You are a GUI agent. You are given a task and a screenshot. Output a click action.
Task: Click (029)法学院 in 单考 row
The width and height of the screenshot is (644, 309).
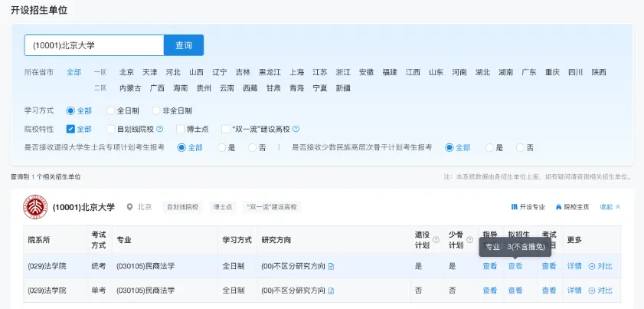click(47, 291)
